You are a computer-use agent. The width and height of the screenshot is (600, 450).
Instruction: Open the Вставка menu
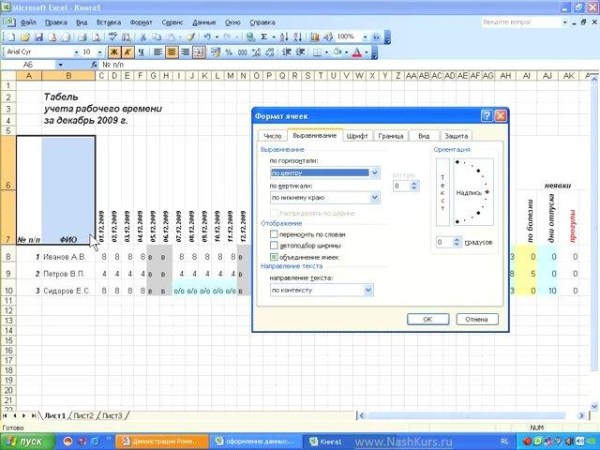click(109, 23)
